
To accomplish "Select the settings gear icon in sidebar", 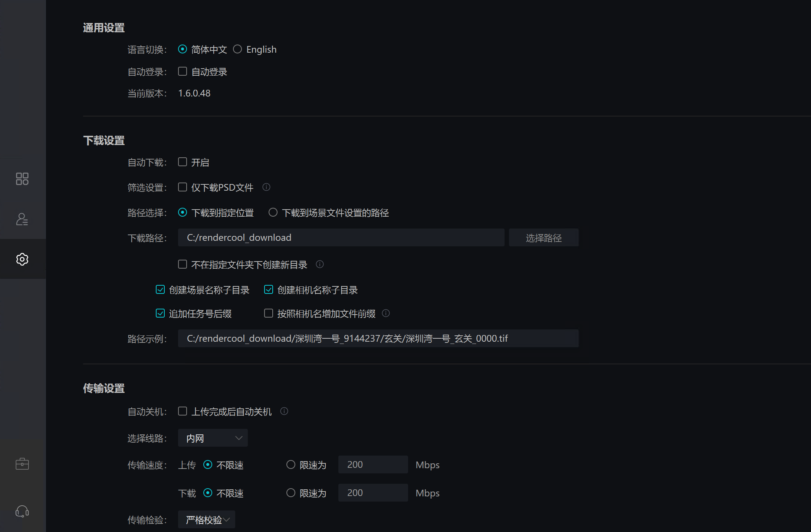I will (22, 259).
